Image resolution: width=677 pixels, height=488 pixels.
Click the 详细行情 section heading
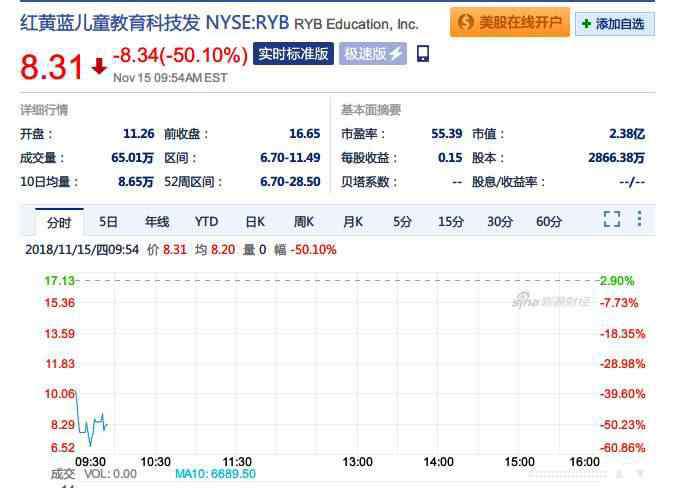(x=44, y=110)
